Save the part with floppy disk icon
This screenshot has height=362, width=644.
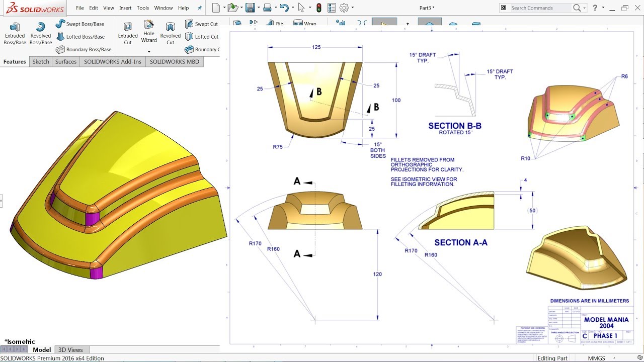250,8
